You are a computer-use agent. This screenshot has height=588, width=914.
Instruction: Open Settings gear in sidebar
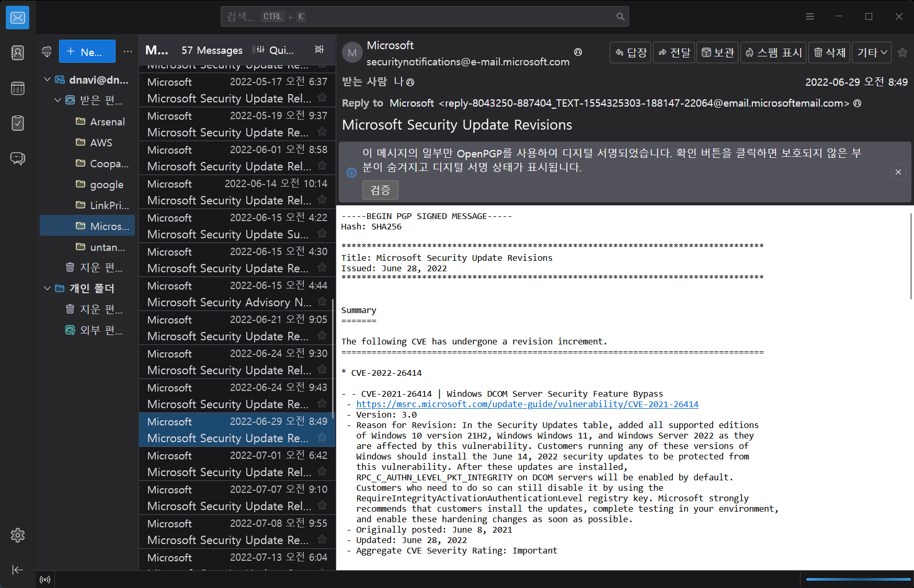17,535
